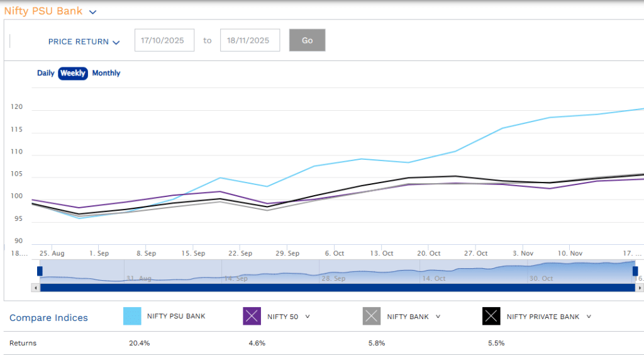This screenshot has height=355, width=644.
Task: Click the end date field 18/11/2025
Action: coord(250,40)
